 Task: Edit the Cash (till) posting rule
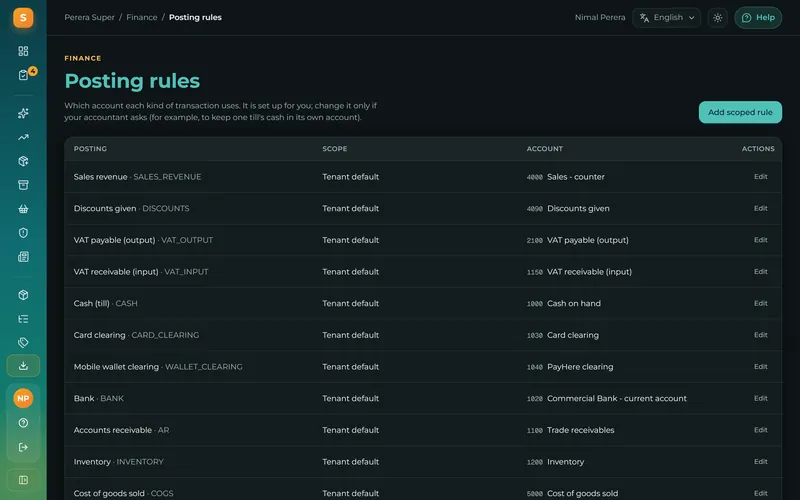(x=760, y=303)
